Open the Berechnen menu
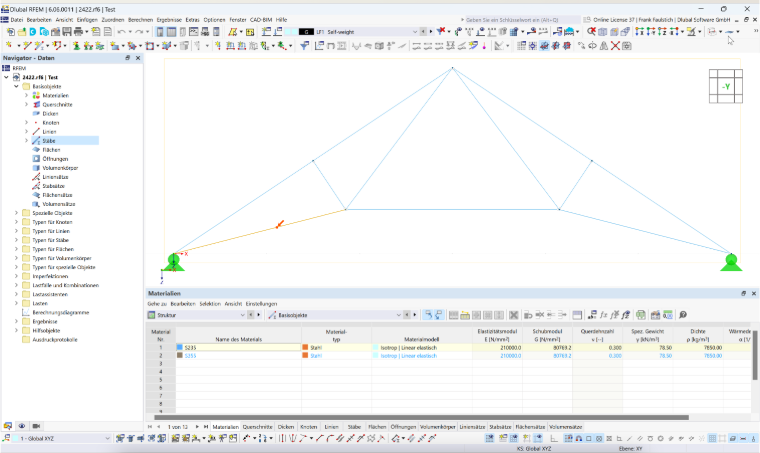 click(x=141, y=20)
